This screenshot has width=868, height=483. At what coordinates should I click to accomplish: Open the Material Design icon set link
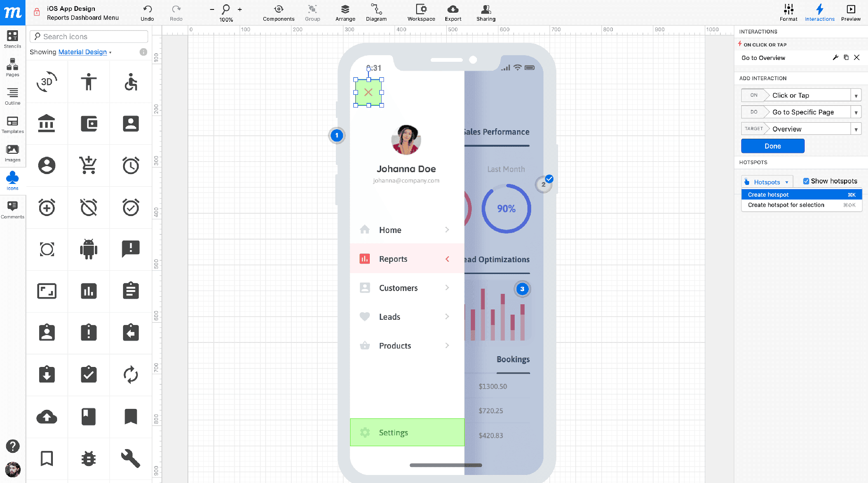[x=83, y=52]
